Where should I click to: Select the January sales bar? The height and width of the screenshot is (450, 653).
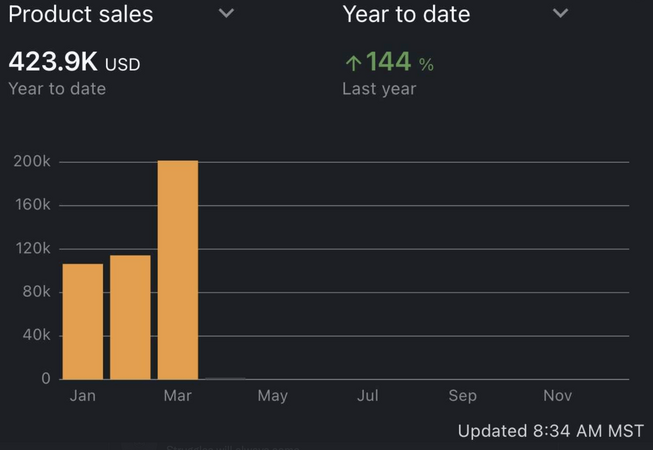pos(83,321)
